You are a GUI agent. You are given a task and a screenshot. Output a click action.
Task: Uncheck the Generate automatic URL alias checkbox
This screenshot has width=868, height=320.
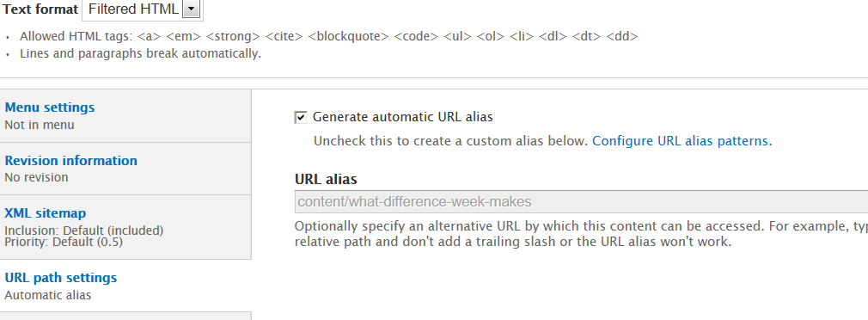[x=301, y=117]
